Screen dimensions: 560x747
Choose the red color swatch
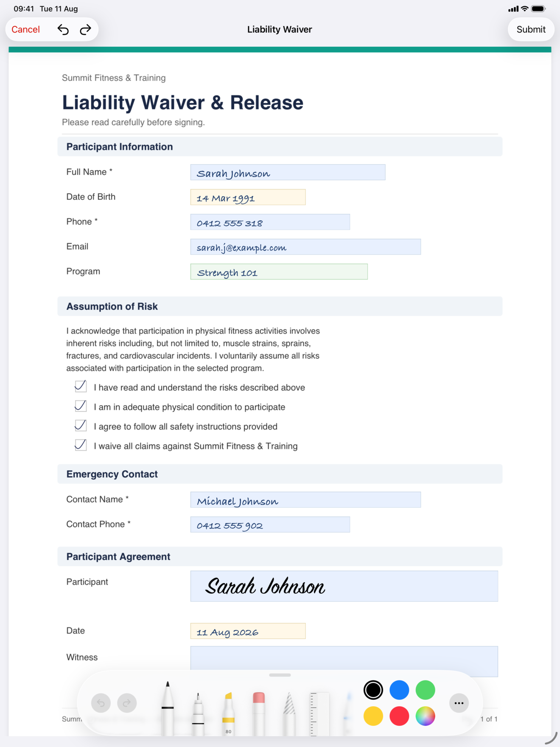coord(399,716)
